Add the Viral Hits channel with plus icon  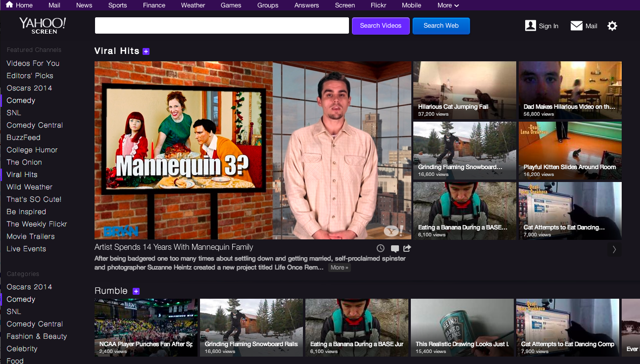pos(146,51)
